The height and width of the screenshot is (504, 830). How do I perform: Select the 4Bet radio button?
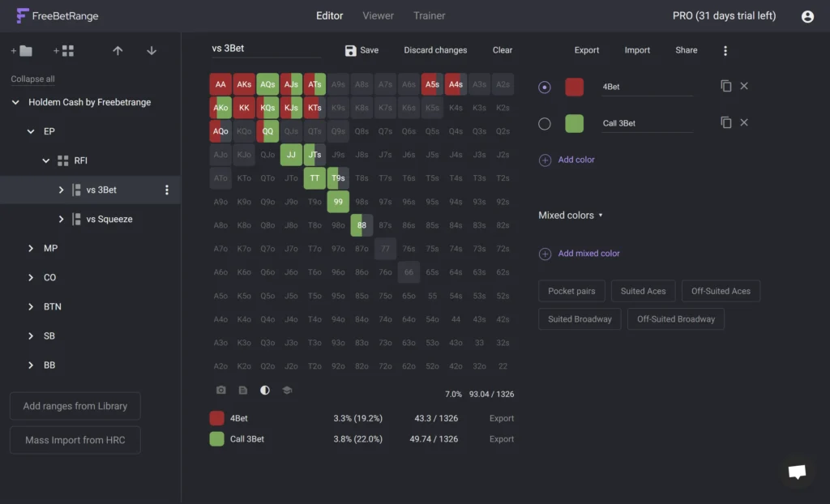click(x=544, y=87)
